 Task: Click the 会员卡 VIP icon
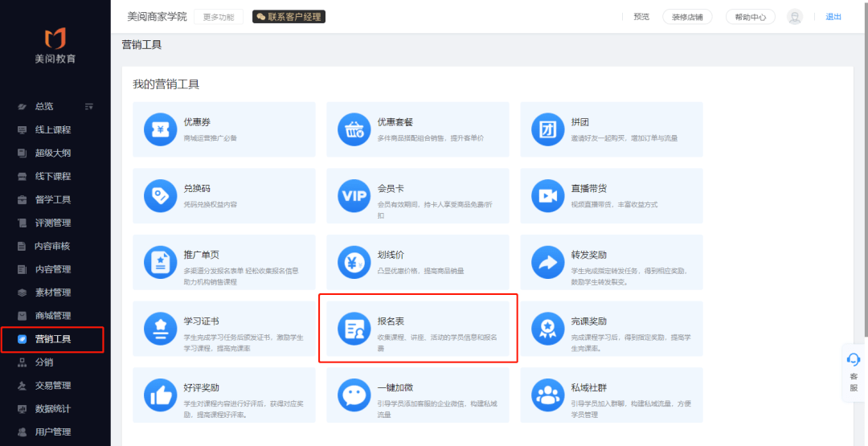(x=354, y=196)
